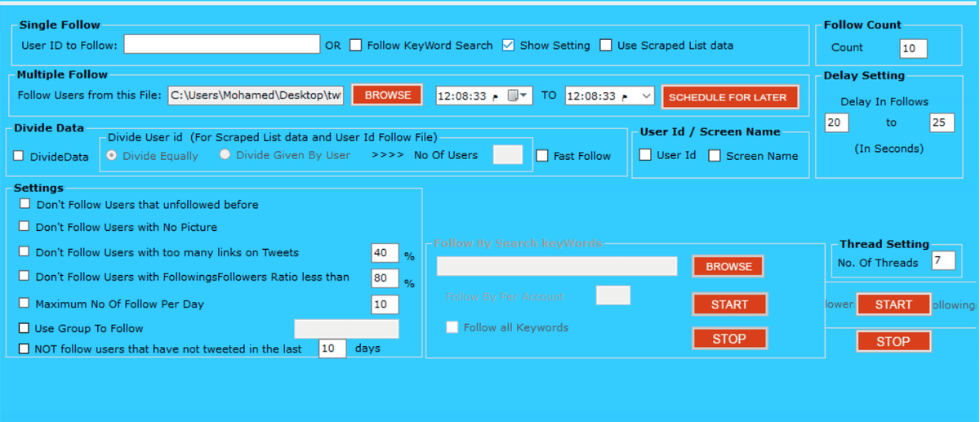Tick the Follow all Keywords checkbox
The width and height of the screenshot is (980, 422).
tap(452, 327)
